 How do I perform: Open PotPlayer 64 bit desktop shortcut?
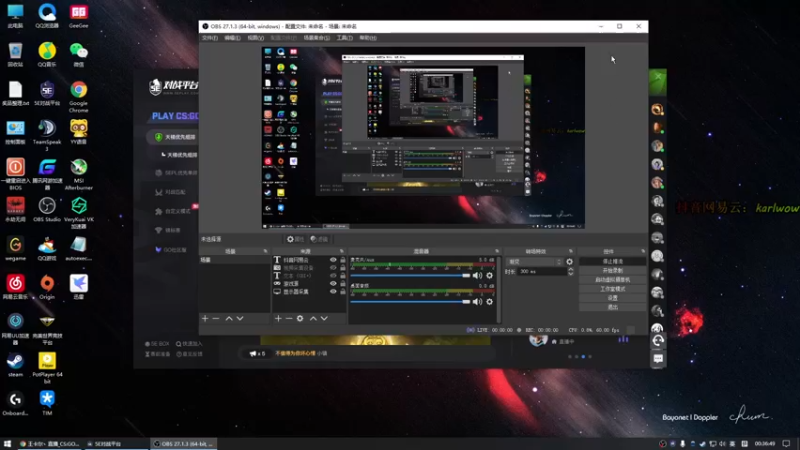(47, 367)
